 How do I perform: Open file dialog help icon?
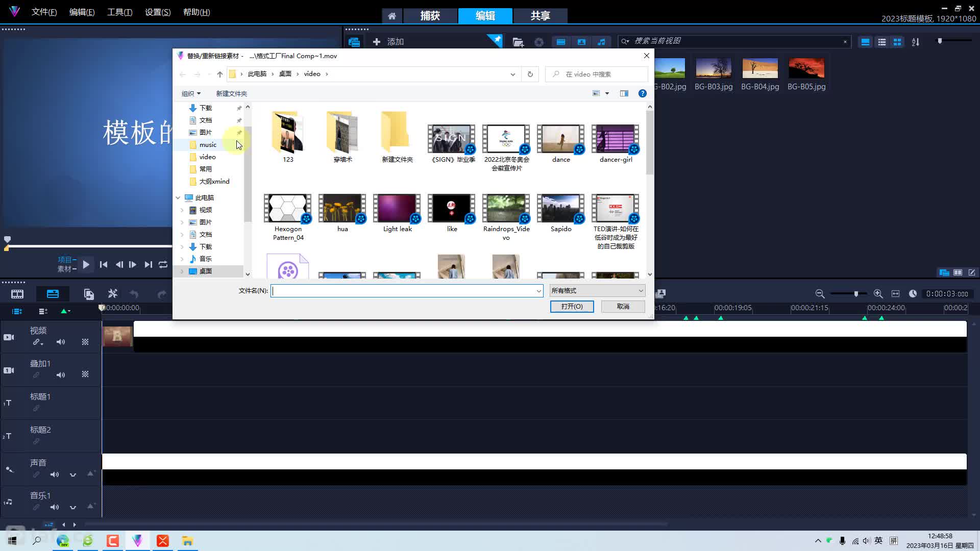[642, 93]
